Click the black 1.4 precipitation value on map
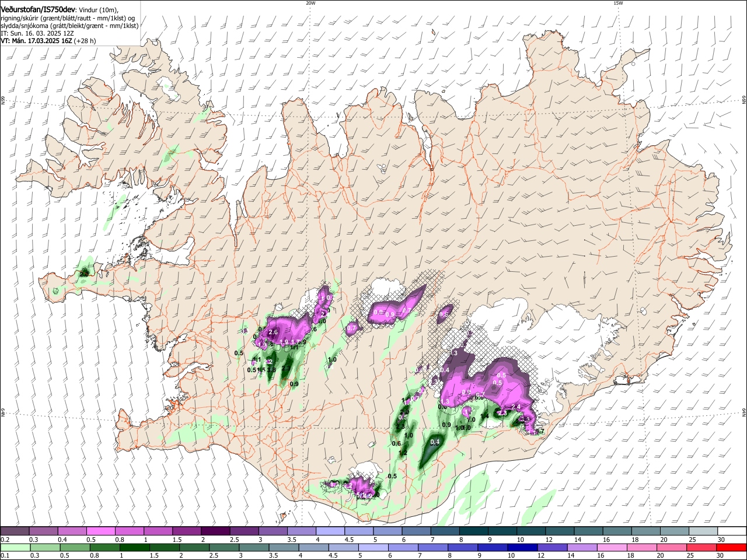This screenshot has height=560, width=747. pos(484,416)
